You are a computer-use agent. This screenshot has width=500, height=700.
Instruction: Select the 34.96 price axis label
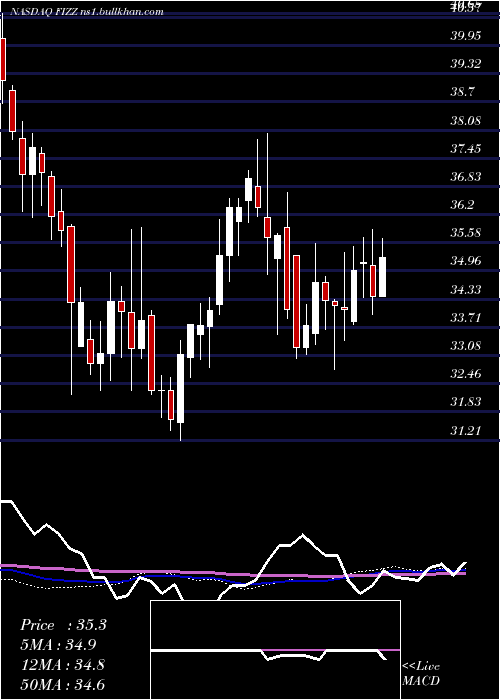tap(466, 261)
